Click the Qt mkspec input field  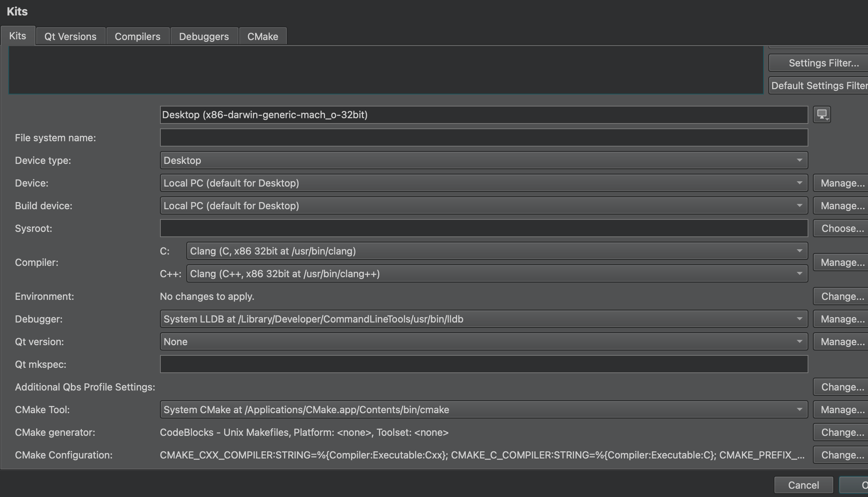(x=484, y=364)
